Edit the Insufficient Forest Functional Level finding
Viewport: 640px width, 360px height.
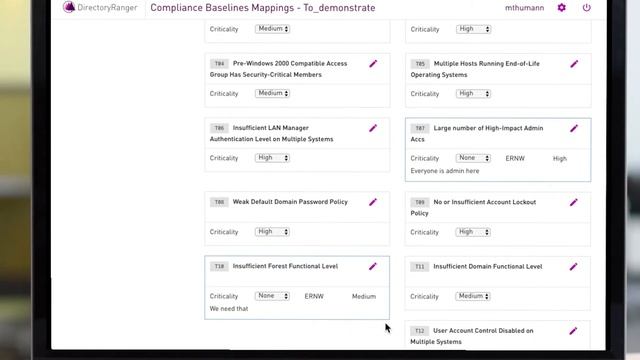(x=373, y=267)
